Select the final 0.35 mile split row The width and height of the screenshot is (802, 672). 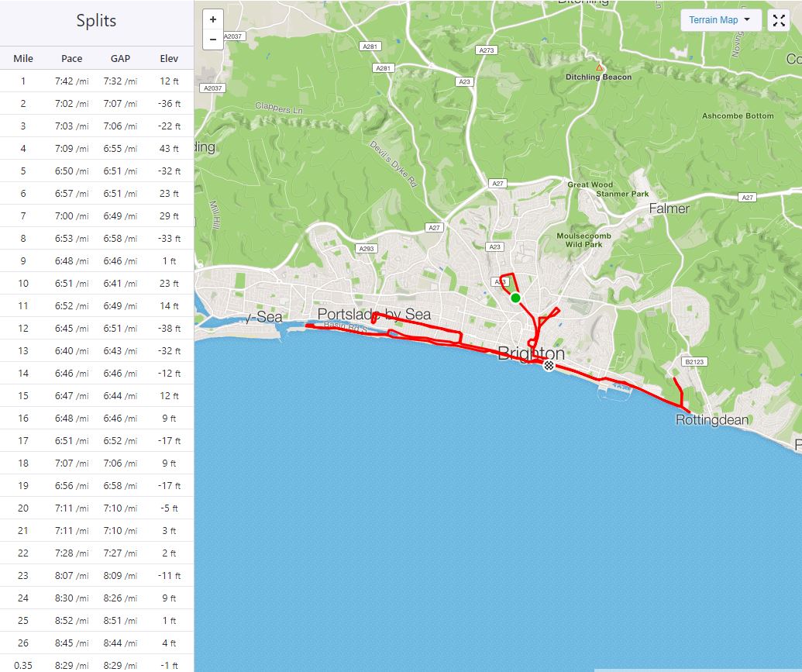click(x=97, y=663)
